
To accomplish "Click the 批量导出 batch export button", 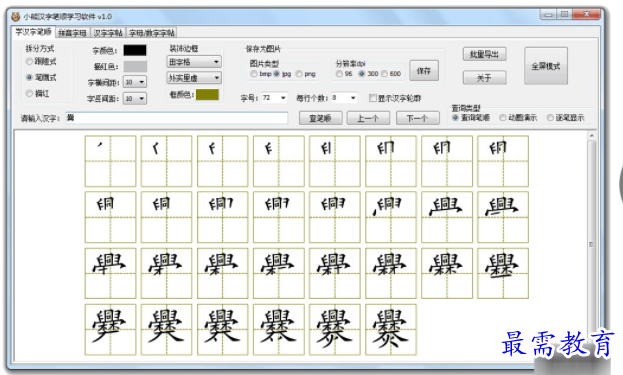I will [x=484, y=54].
